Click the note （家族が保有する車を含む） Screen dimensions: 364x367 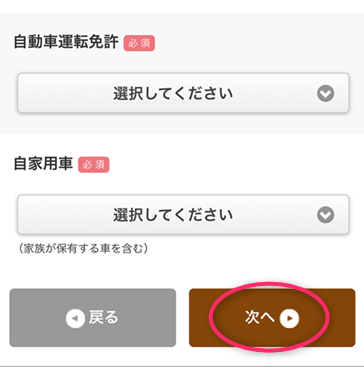click(x=83, y=249)
